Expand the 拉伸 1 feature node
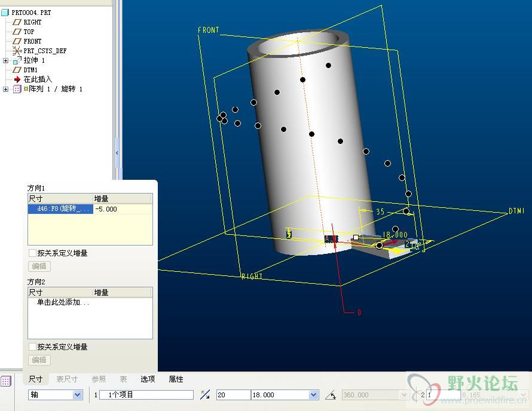Viewport: 532px width, 411px height. pyautogui.click(x=5, y=60)
